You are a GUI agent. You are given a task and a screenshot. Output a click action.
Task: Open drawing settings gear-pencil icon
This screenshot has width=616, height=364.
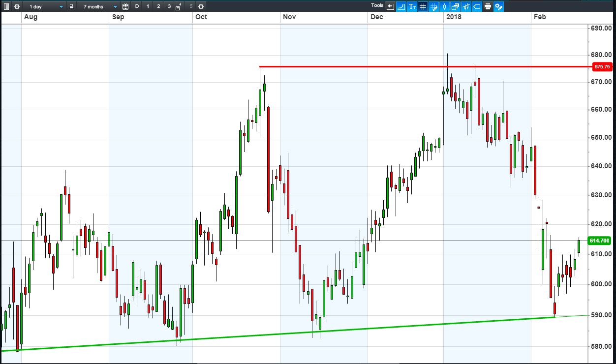pyautogui.click(x=498, y=6)
